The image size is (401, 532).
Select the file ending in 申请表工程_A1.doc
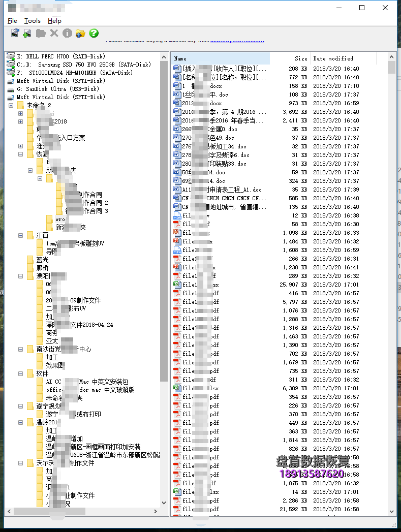[266, 190]
